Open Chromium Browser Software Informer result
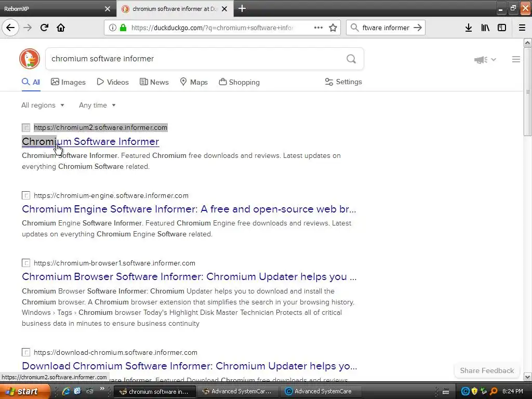Screen dimensions: 532x399 pyautogui.click(x=189, y=276)
